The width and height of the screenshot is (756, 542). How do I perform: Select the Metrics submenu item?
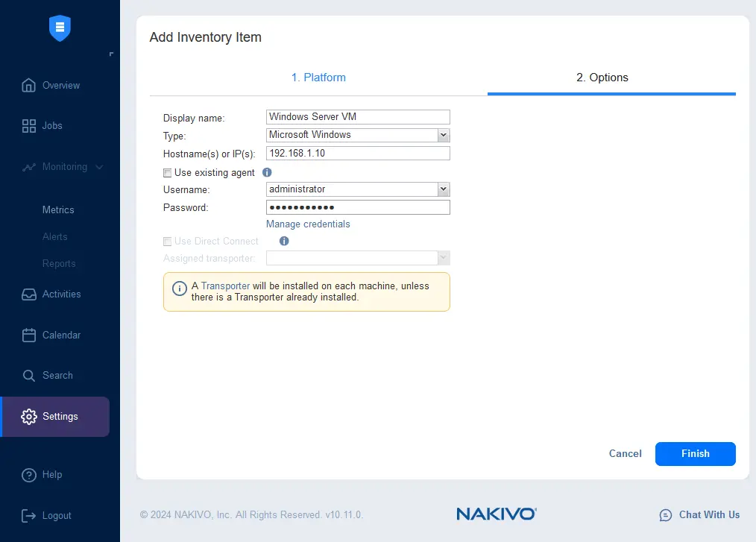click(x=58, y=210)
